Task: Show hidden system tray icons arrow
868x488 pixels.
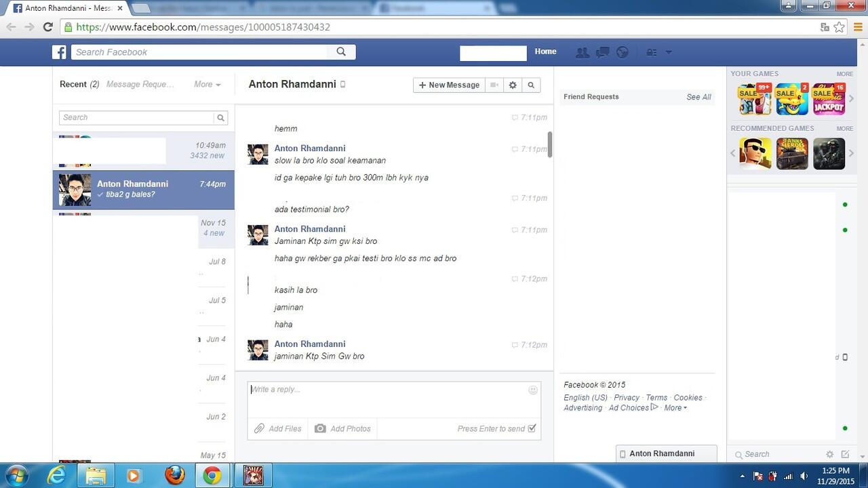Action: point(742,476)
